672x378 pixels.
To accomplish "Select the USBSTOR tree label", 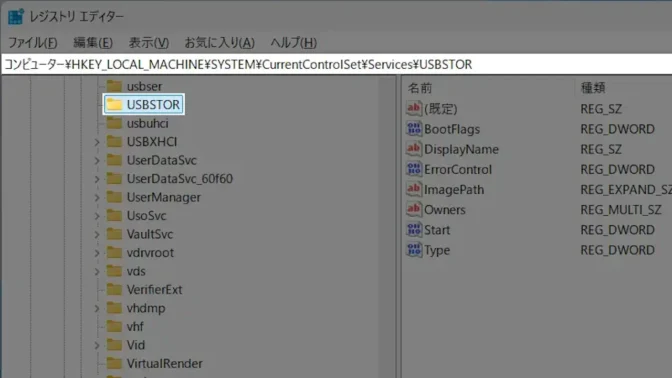I will [x=153, y=105].
